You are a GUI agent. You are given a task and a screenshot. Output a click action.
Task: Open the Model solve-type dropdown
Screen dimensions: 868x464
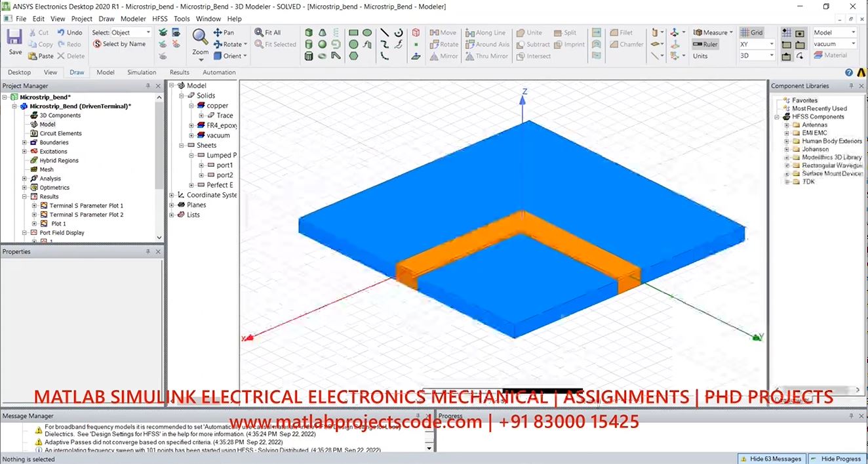[853, 32]
